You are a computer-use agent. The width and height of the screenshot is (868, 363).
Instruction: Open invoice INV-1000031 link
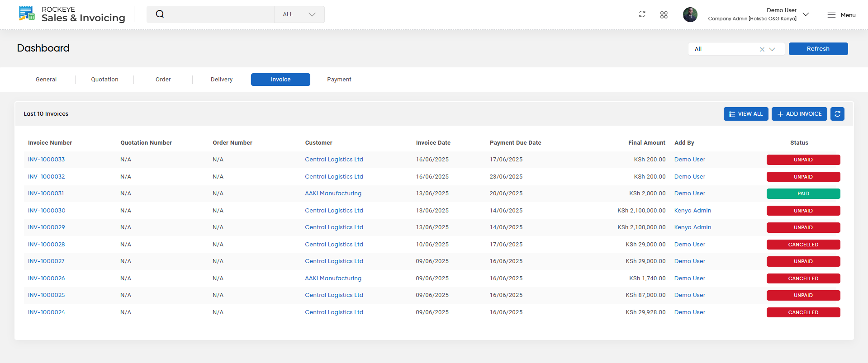point(46,193)
